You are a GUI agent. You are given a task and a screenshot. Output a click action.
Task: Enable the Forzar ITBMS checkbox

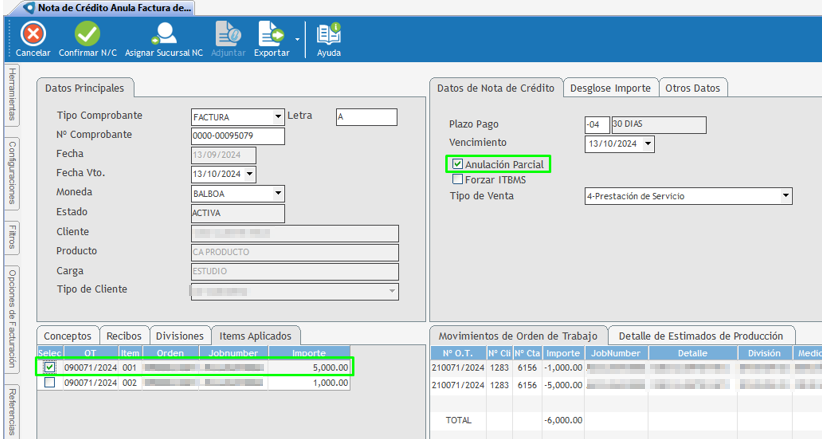pos(458,180)
